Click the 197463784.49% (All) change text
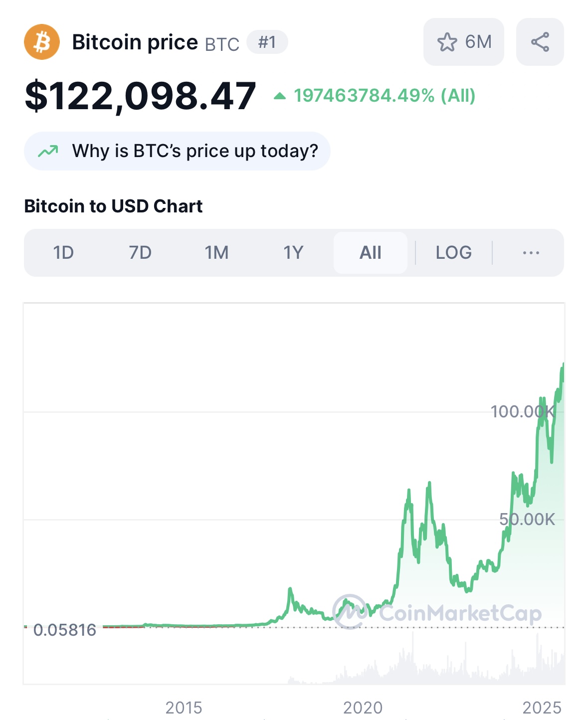Viewport: 588px width, 720px height. pos(385,96)
